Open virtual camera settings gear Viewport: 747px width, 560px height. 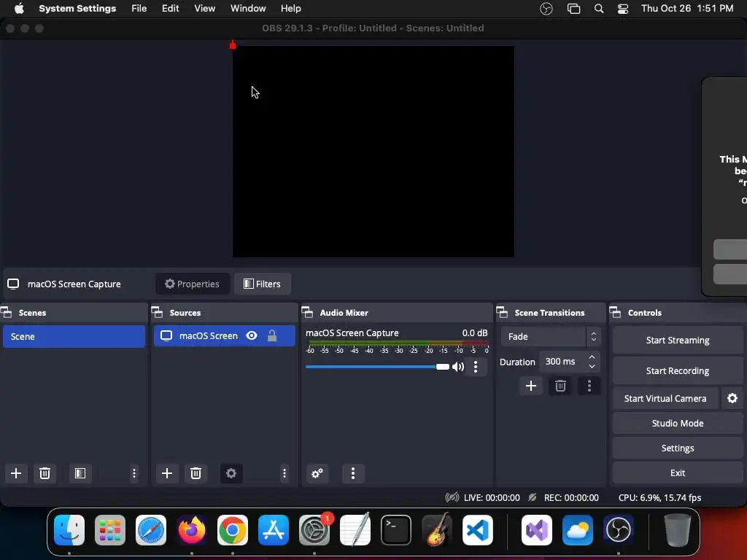[732, 398]
